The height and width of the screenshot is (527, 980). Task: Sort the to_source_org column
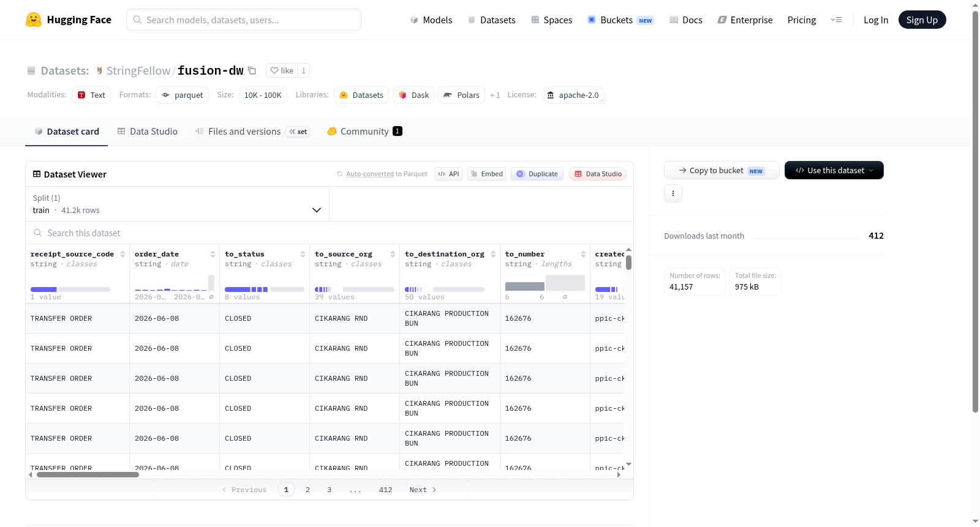[393, 254]
